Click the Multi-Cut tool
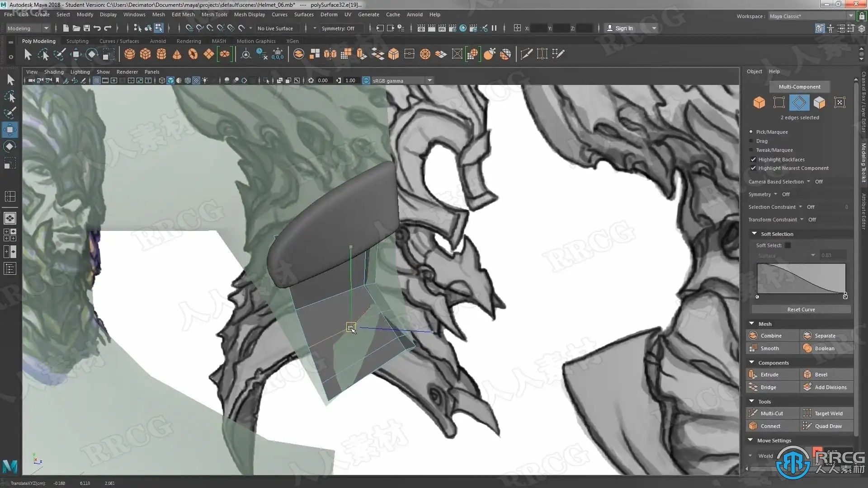Image resolution: width=868 pixels, height=488 pixels. 771,413
